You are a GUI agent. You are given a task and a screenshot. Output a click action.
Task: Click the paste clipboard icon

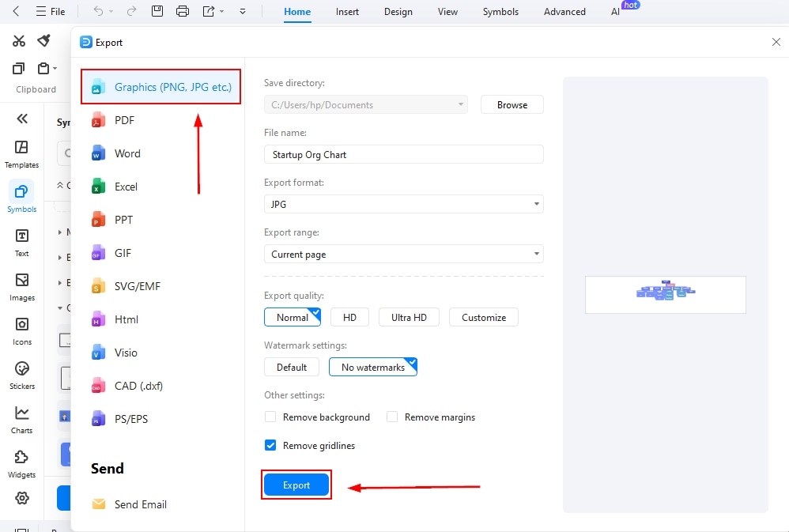pyautogui.click(x=43, y=68)
